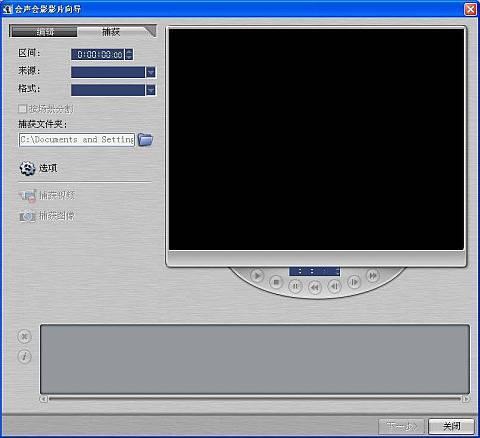Toggle 按场景分割 checkbox
The image size is (480, 438).
(23, 109)
